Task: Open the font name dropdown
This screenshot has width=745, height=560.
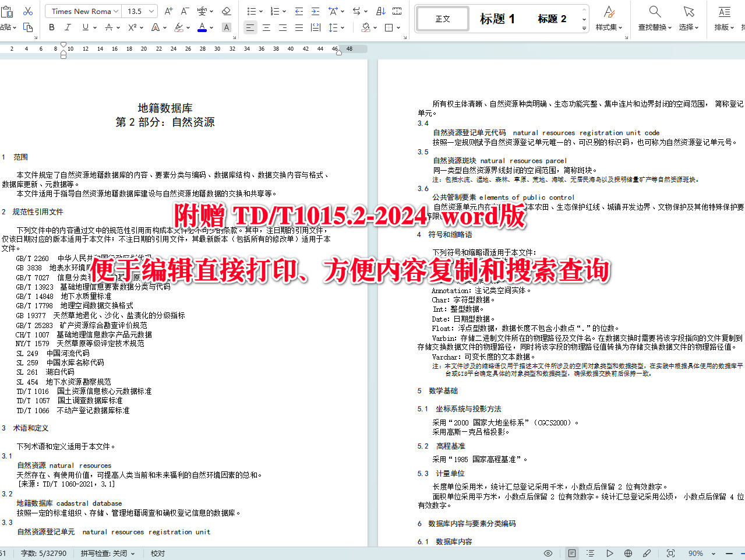Action: click(83, 11)
